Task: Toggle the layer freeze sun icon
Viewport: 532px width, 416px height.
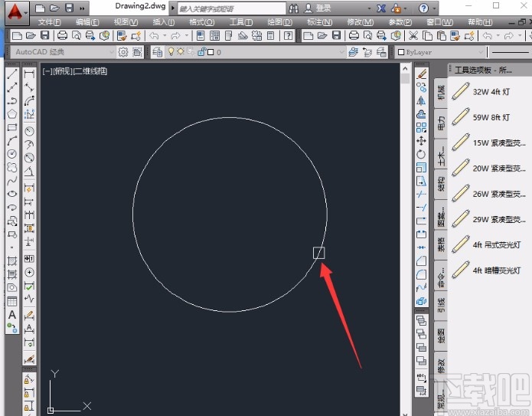Action: click(x=180, y=52)
